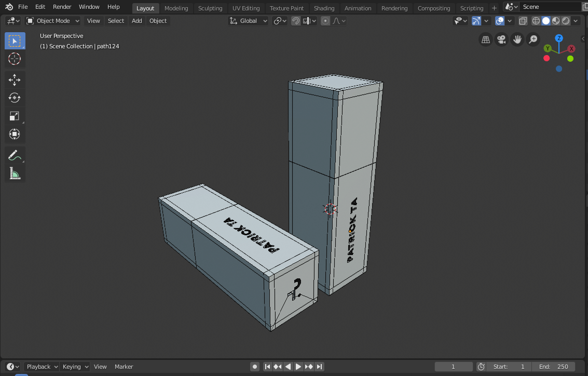Click the End frame field

pyautogui.click(x=553, y=367)
